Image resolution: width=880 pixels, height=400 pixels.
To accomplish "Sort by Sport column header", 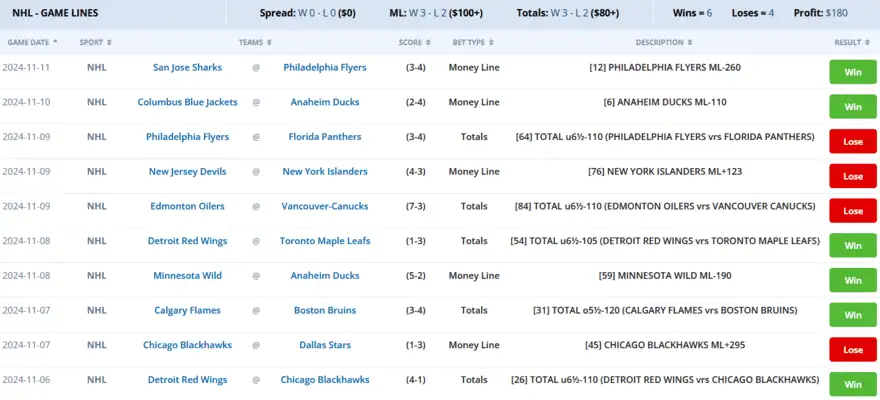I will 95,42.
